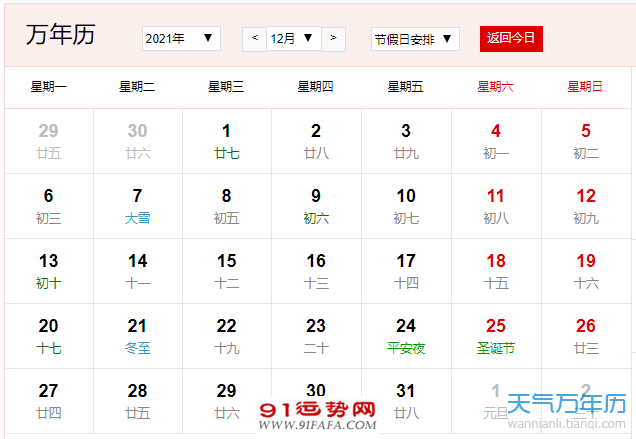Select December 18 十五
The width and height of the screenshot is (636, 439).
(496, 271)
